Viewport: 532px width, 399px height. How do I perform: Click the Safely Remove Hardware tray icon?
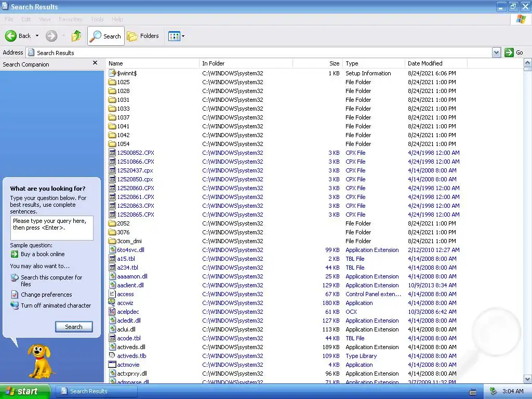pos(494,391)
